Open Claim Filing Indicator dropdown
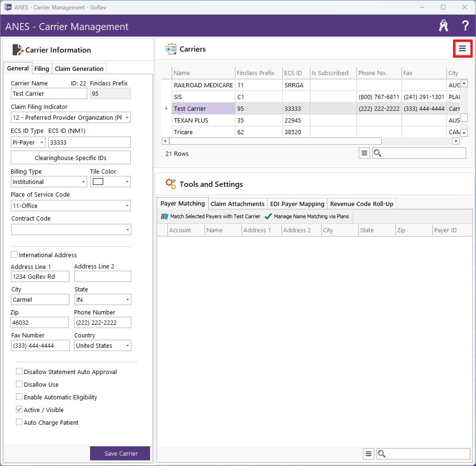Viewport: 476px width, 466px height. click(127, 118)
